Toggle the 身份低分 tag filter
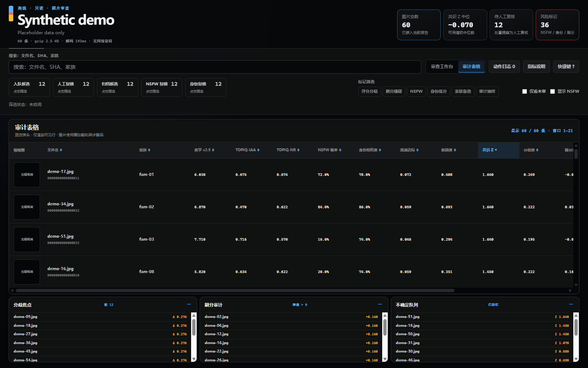588x368 pixels. (439, 92)
